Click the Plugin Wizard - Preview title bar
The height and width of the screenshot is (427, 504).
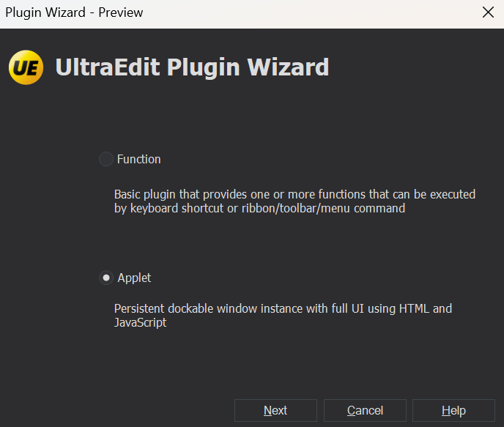pos(74,12)
